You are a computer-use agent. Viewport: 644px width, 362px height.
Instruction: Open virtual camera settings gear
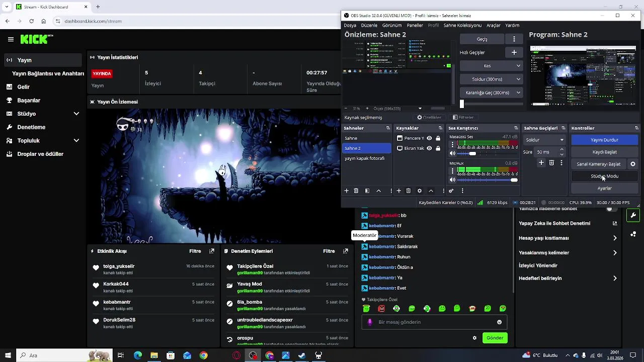click(633, 164)
